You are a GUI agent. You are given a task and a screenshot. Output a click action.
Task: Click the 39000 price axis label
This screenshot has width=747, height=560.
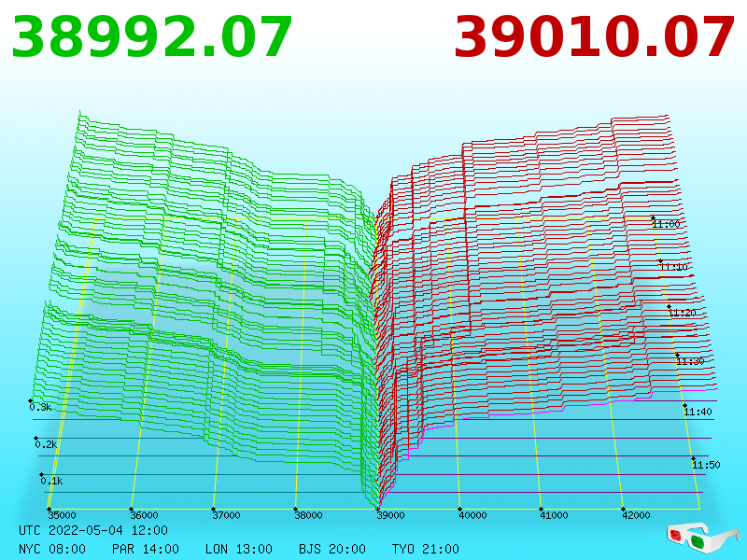click(391, 515)
